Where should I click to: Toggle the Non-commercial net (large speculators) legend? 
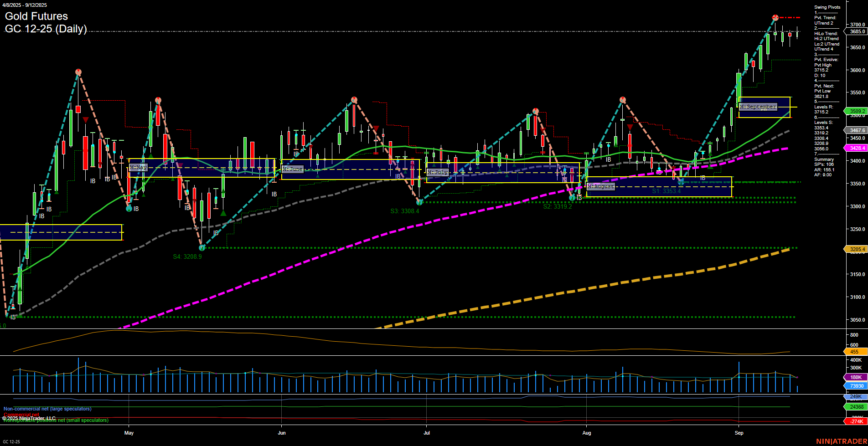pyautogui.click(x=47, y=409)
